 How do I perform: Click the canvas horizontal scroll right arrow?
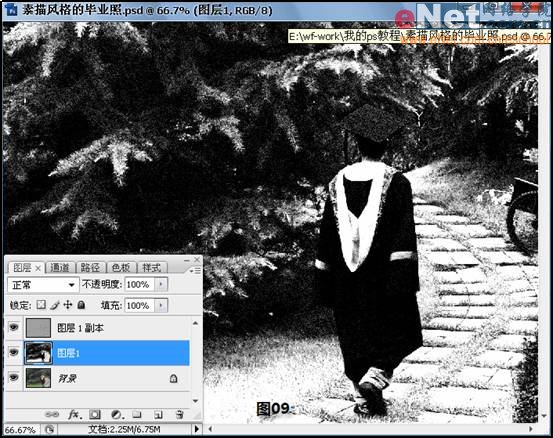531,429
